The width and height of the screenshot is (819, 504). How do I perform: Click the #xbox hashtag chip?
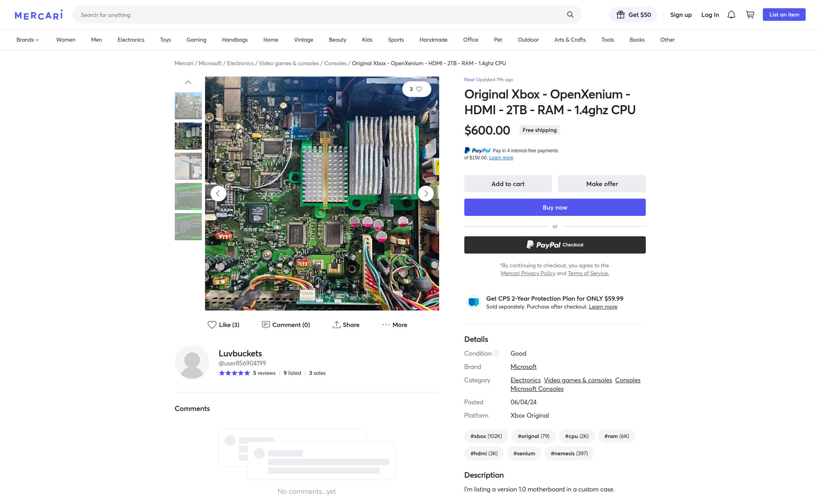click(x=486, y=436)
